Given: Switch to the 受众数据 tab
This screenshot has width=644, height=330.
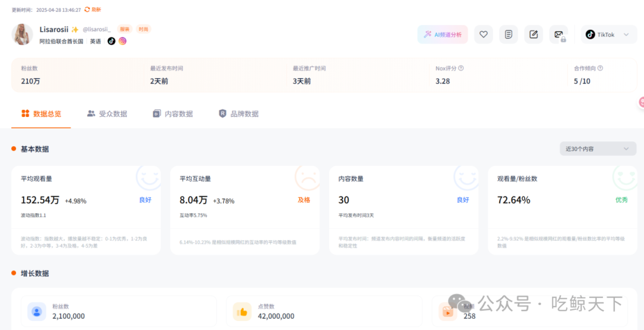Looking at the screenshot, I should tap(107, 113).
